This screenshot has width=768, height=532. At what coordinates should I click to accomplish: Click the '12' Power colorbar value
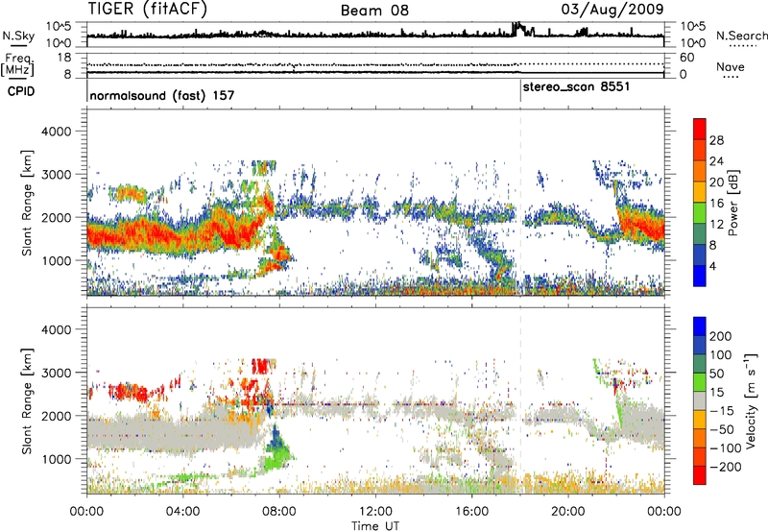(x=716, y=225)
